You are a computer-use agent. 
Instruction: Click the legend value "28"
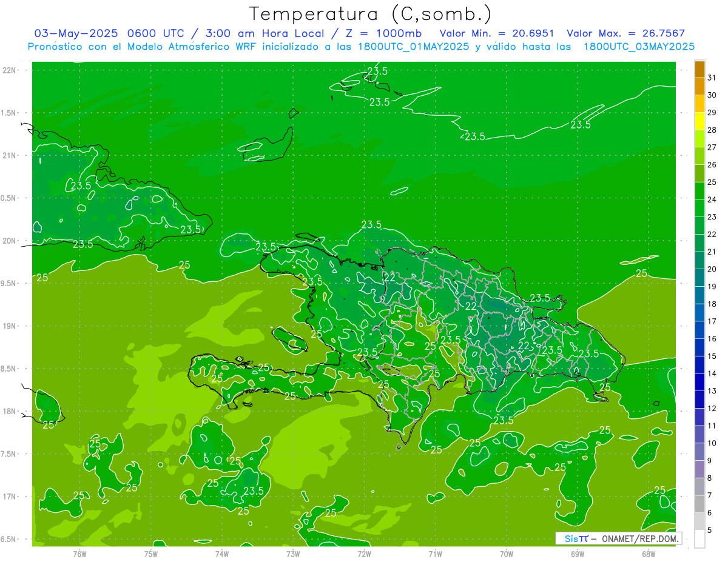(x=712, y=130)
